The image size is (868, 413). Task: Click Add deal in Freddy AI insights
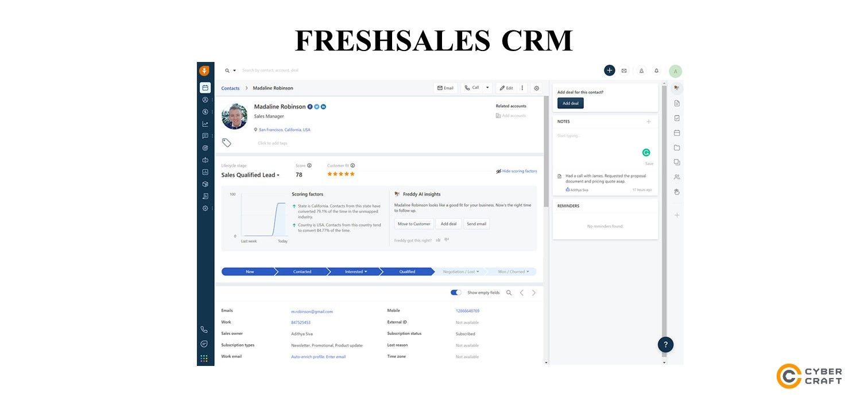click(x=448, y=224)
